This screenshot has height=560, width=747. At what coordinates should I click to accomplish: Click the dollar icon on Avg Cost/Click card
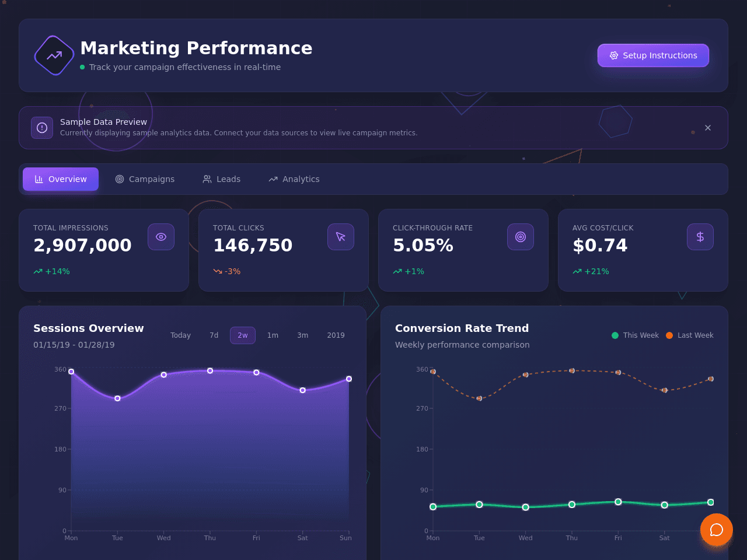click(700, 237)
